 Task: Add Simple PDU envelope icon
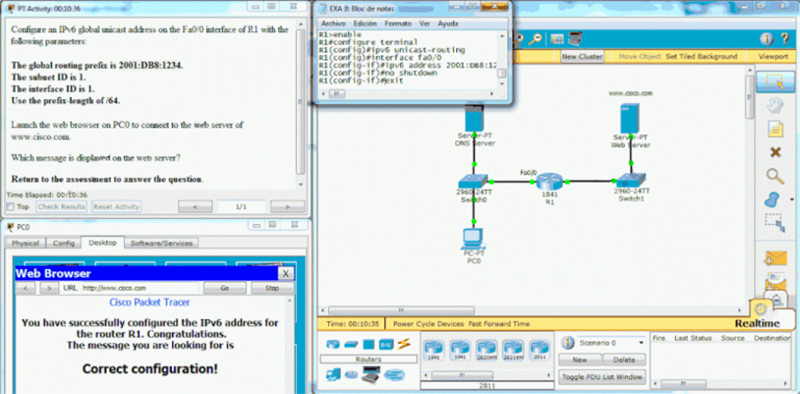776,258
